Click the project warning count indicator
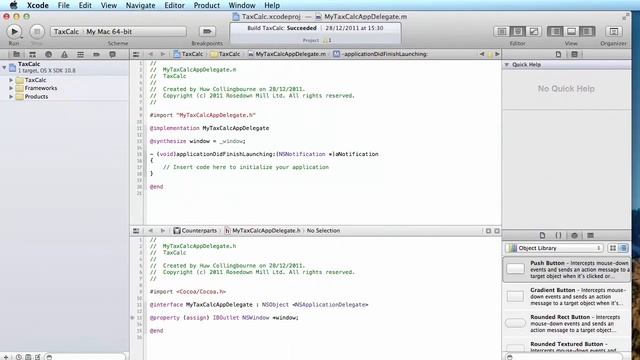 (x=327, y=40)
